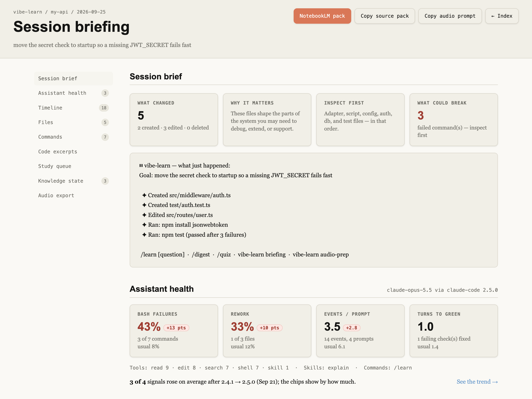
Task: Jump to Study queue
Action: click(x=73, y=166)
